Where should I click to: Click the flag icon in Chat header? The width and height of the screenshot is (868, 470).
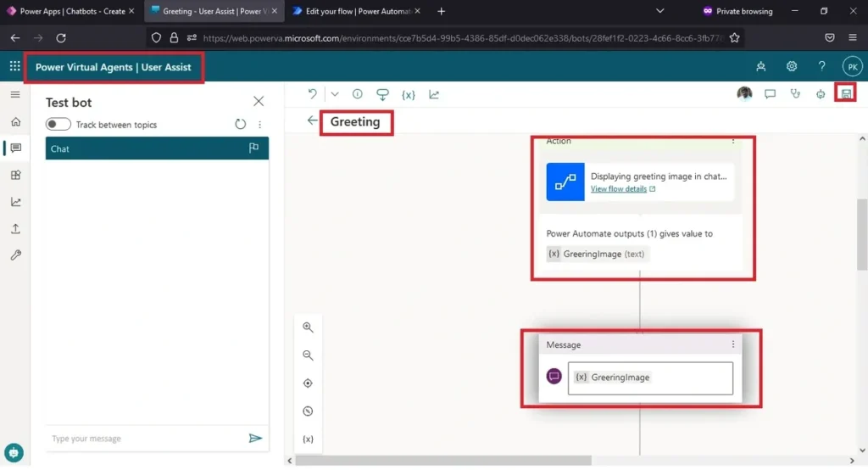pyautogui.click(x=253, y=148)
